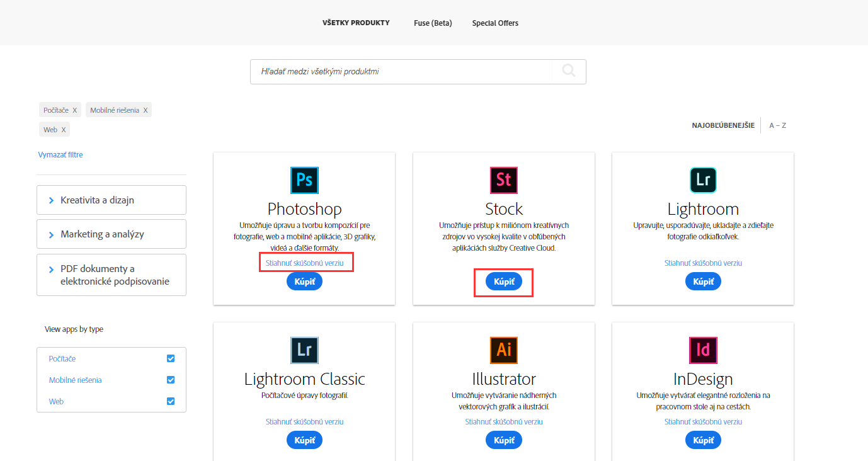This screenshot has height=461, width=868.
Task: Click the Mobilné riešenia label in type list
Action: (x=76, y=380)
